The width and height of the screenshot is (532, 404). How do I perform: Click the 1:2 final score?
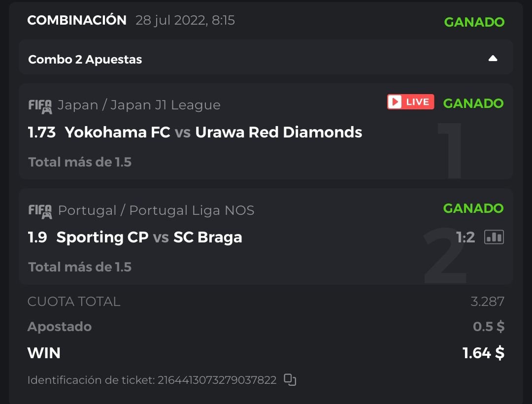click(x=465, y=237)
